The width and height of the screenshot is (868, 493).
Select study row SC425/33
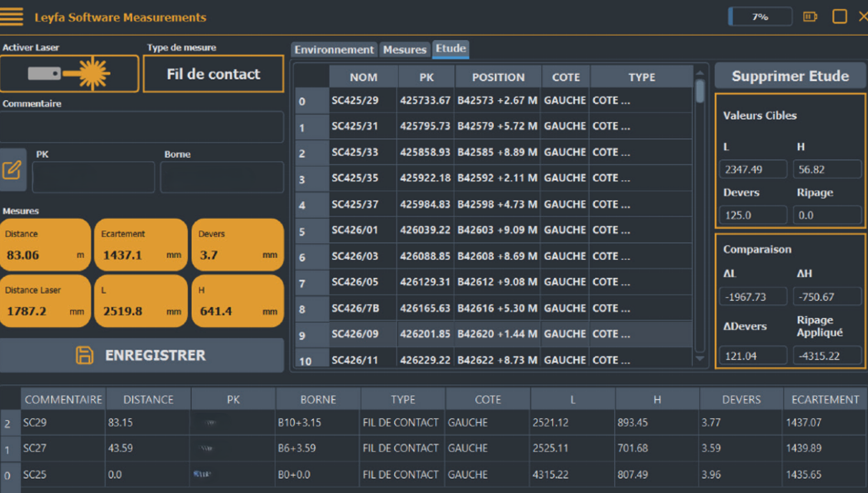pos(493,153)
